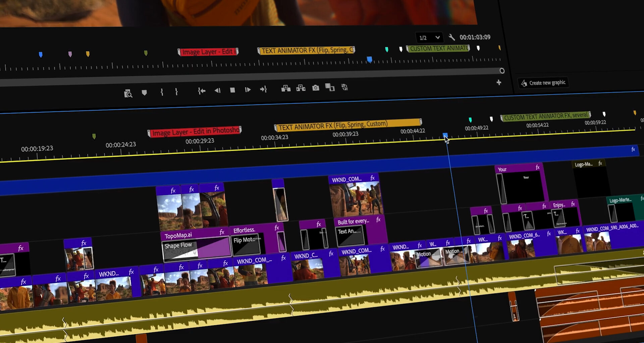The height and width of the screenshot is (343, 644).
Task: Click the Lift button
Action: point(286,88)
